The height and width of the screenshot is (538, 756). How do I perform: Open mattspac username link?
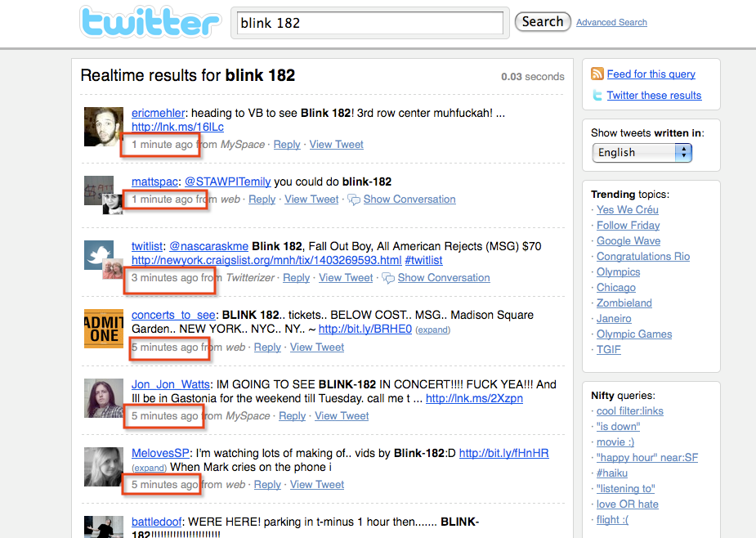click(x=154, y=182)
